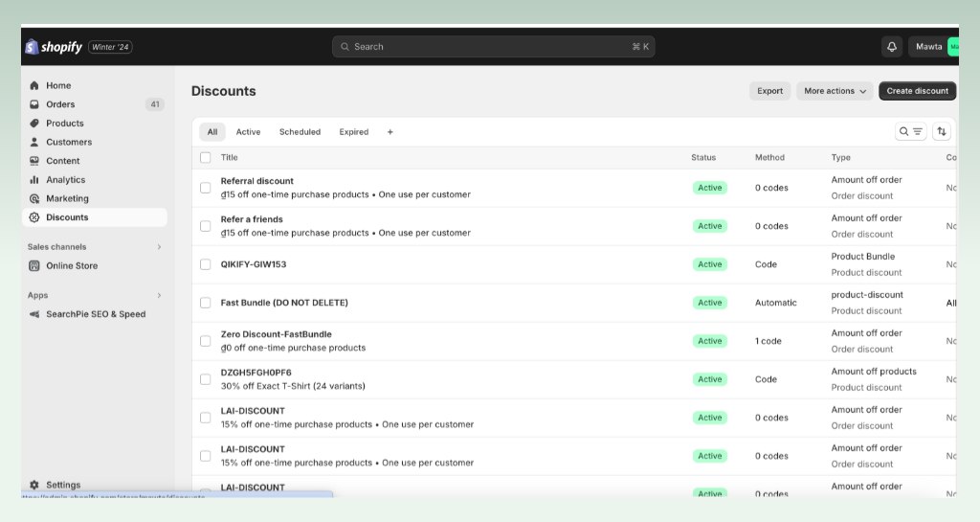Click the Title column header
Viewport: 980px width, 522px height.
tap(230, 157)
